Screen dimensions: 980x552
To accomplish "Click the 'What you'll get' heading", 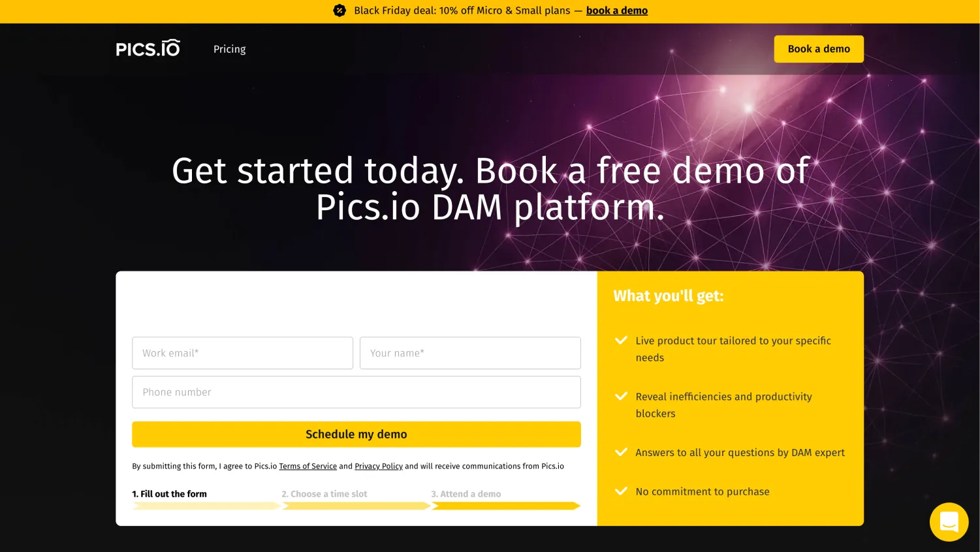I will point(668,296).
